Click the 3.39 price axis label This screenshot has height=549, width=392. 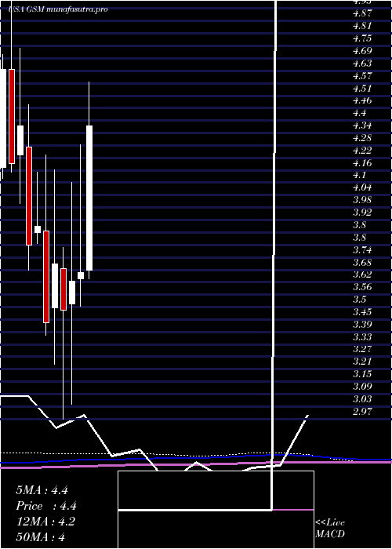[362, 324]
